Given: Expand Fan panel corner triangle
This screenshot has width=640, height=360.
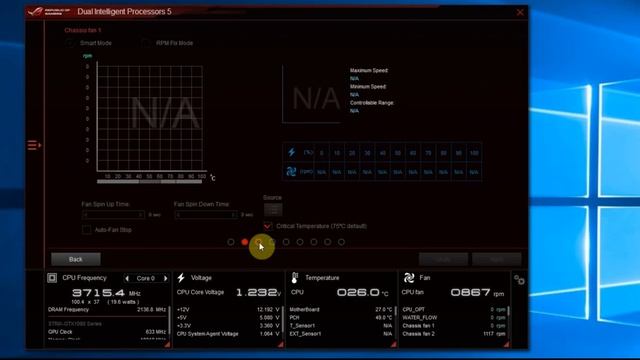Looking at the screenshot, I should click(507, 344).
